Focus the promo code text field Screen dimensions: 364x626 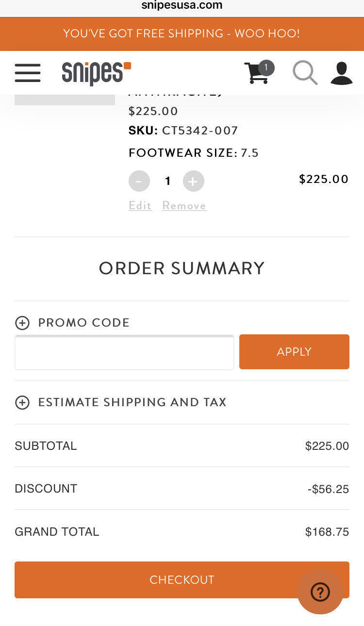[124, 352]
